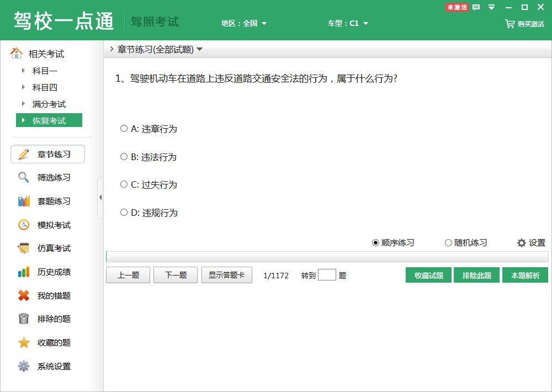Viewport: 552px width, 392px height.
Task: Open 收藏的题 favorited questions
Action: [47, 342]
